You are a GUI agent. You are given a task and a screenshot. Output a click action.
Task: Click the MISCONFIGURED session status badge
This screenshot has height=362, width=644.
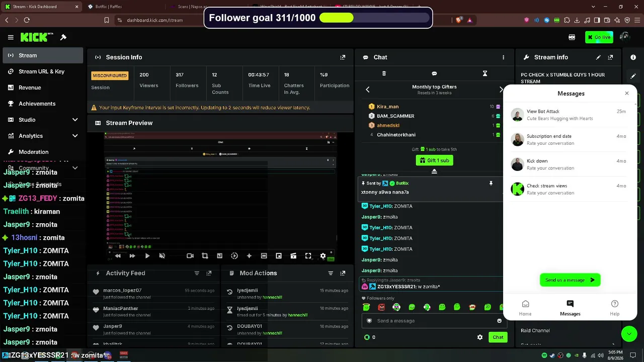[110, 75]
